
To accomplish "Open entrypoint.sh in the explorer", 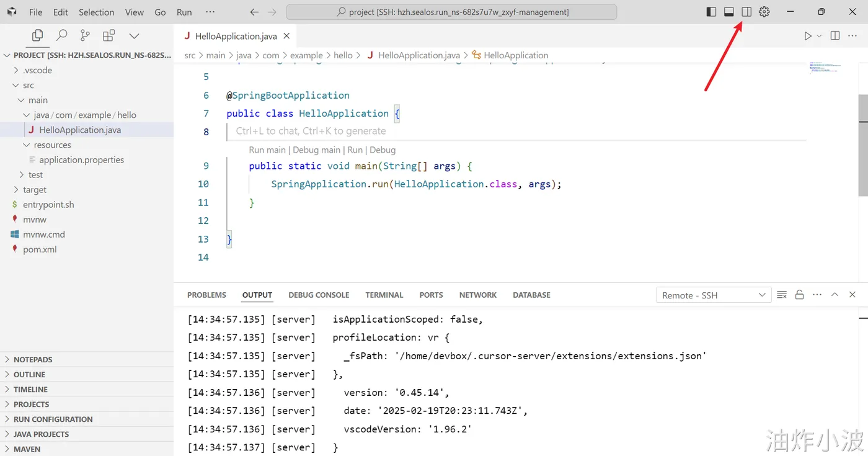I will (87, 204).
